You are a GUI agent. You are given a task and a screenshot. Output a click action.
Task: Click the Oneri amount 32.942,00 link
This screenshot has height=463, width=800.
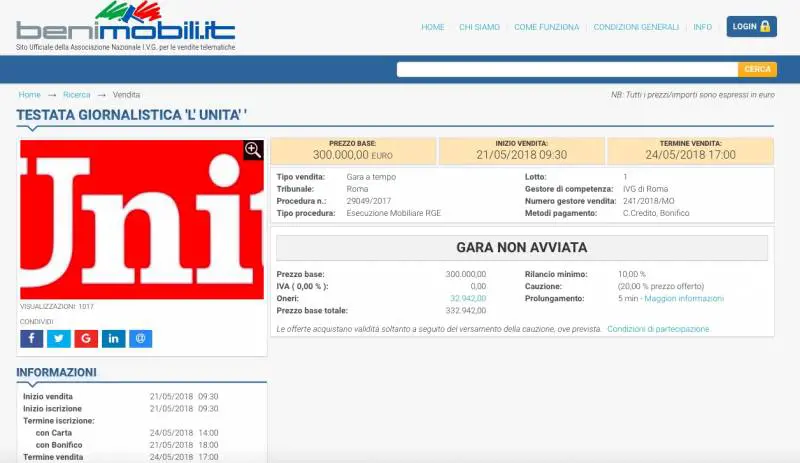coord(468,299)
